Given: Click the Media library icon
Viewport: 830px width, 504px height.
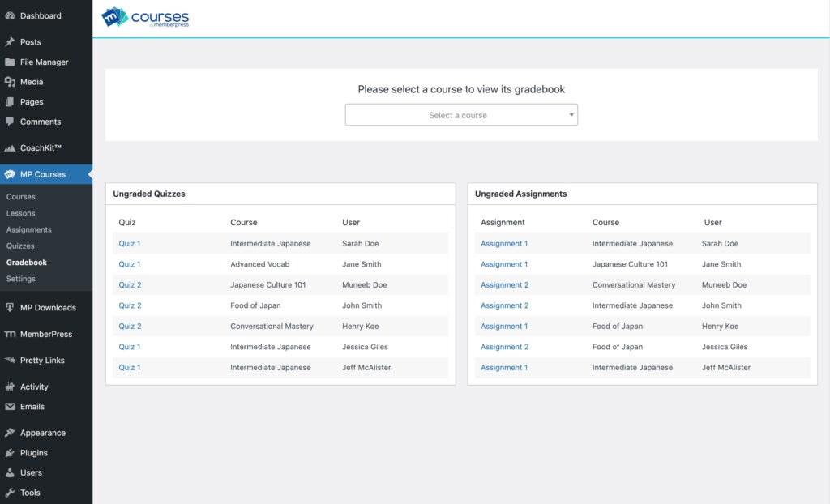Looking at the screenshot, I should [x=10, y=82].
